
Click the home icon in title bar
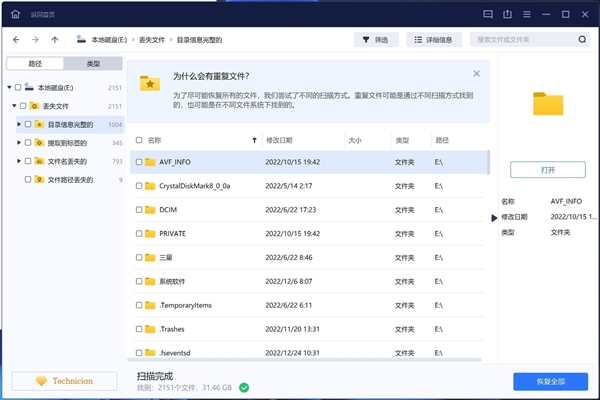pos(14,12)
